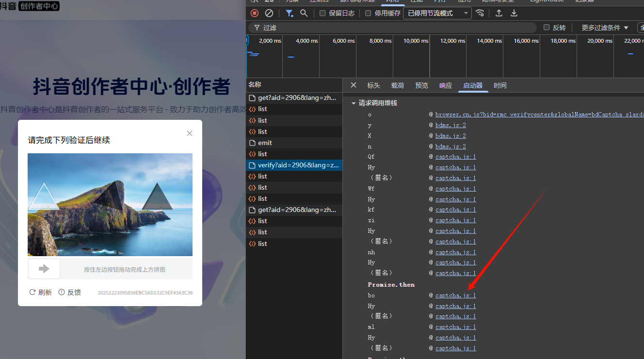Clear the network log
644x359 pixels.
tap(269, 13)
